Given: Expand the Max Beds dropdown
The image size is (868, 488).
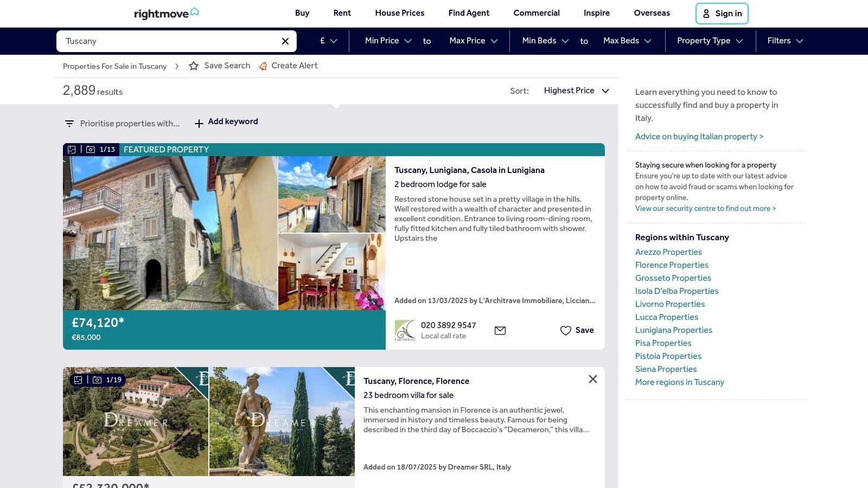Looking at the screenshot, I should click(627, 41).
